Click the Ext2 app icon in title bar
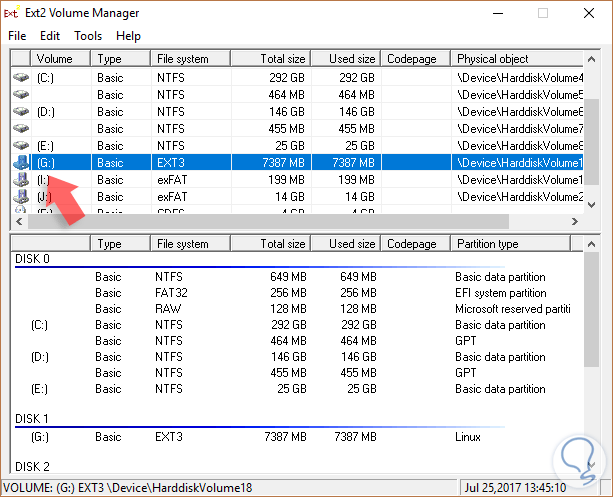 point(11,13)
